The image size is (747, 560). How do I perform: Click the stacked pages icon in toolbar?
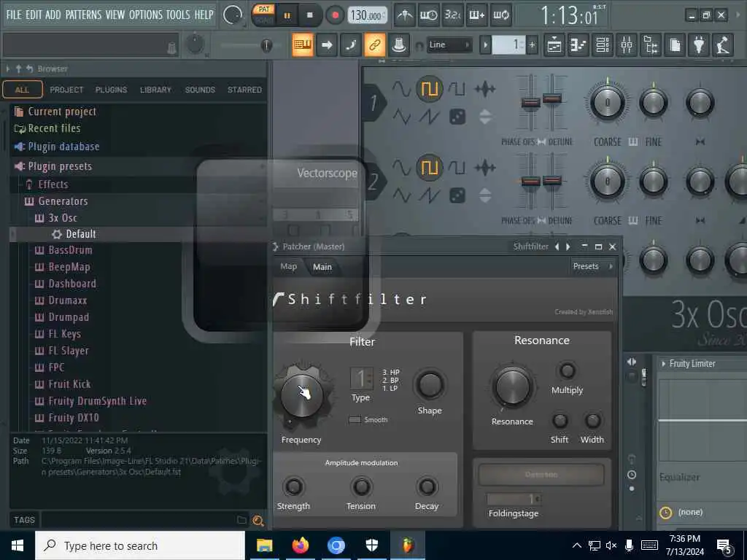(x=675, y=45)
